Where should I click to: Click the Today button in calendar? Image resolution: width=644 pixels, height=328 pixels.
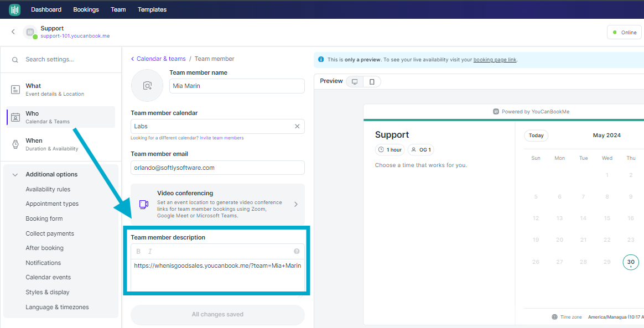click(x=536, y=136)
